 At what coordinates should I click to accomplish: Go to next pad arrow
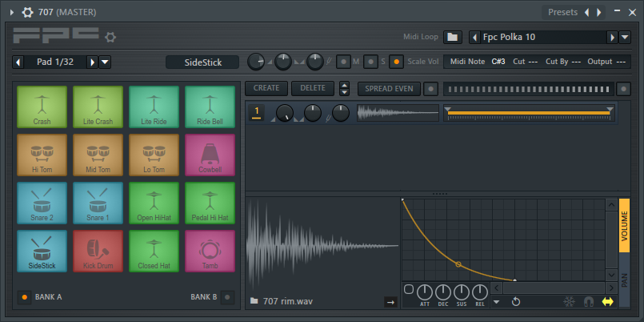point(93,62)
